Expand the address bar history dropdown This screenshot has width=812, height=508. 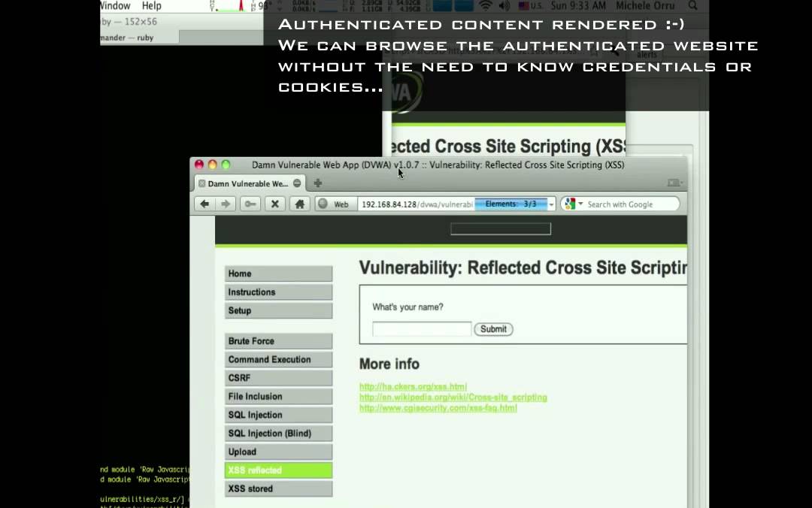(551, 204)
